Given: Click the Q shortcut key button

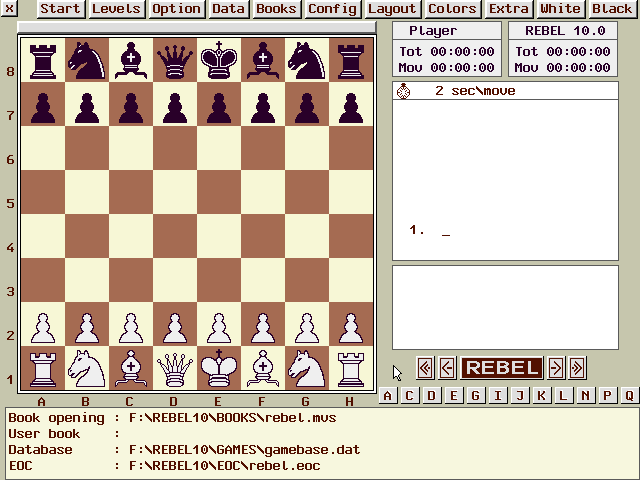Looking at the screenshot, I should [630, 396].
